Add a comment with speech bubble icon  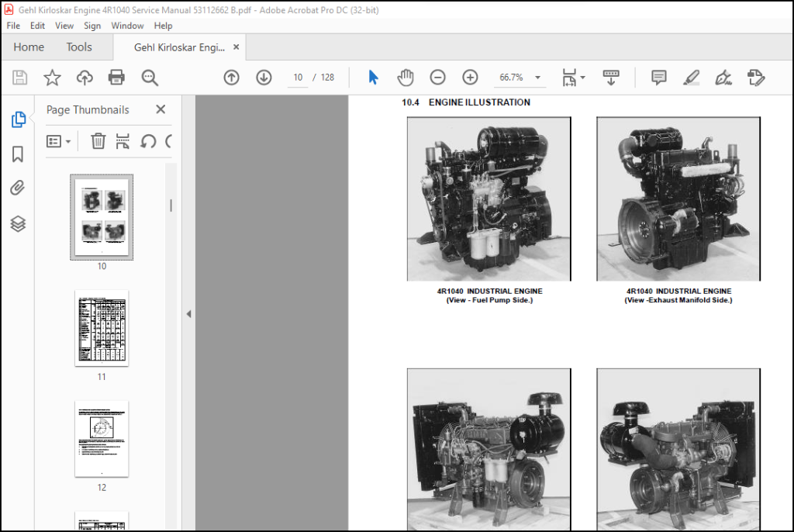(658, 78)
